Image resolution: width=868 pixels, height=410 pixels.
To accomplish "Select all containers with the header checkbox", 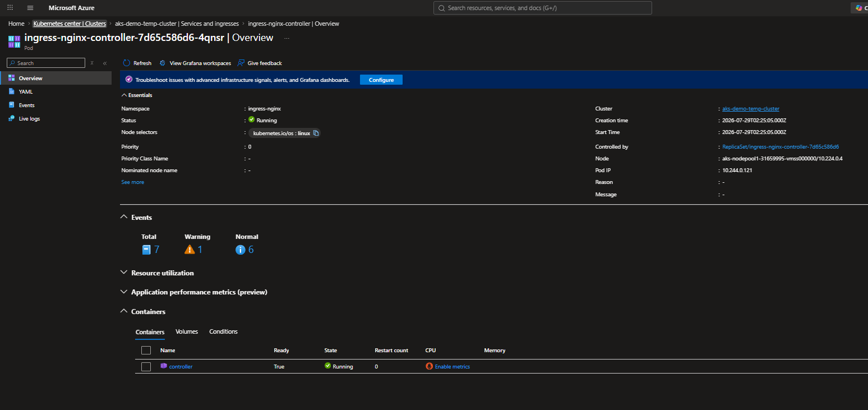I will tap(146, 350).
